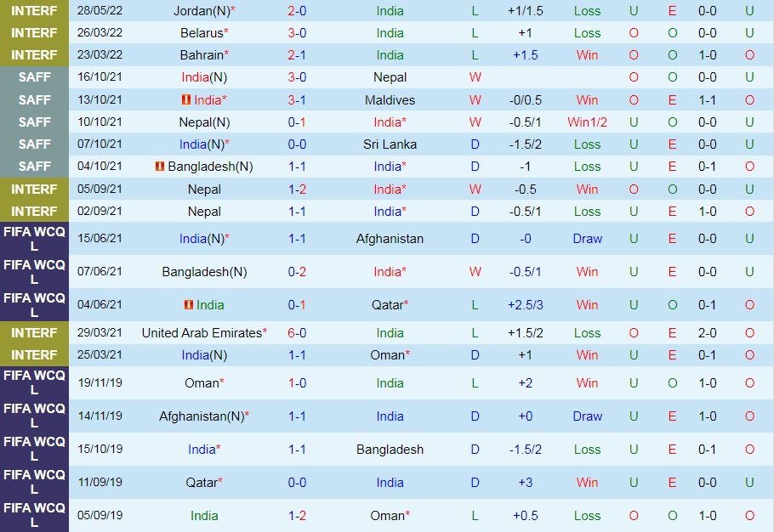Screen dimensions: 774x532
Task: Click Draw result on Afghanistan 15/06/21 row
Action: click(x=588, y=239)
